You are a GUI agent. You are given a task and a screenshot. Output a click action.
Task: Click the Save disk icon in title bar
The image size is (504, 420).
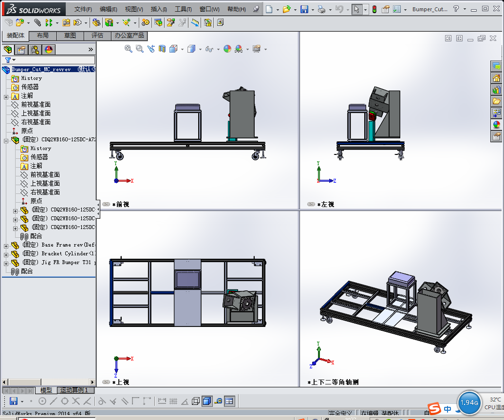tap(304, 9)
